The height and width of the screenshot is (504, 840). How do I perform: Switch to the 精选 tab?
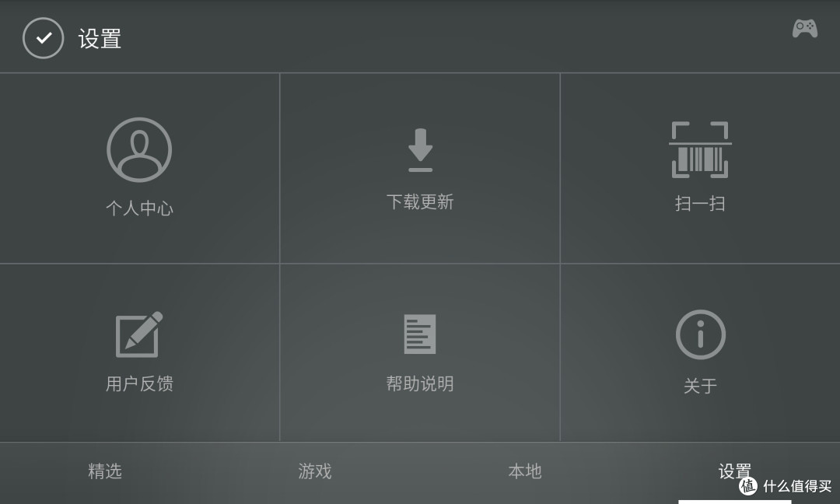point(105,471)
